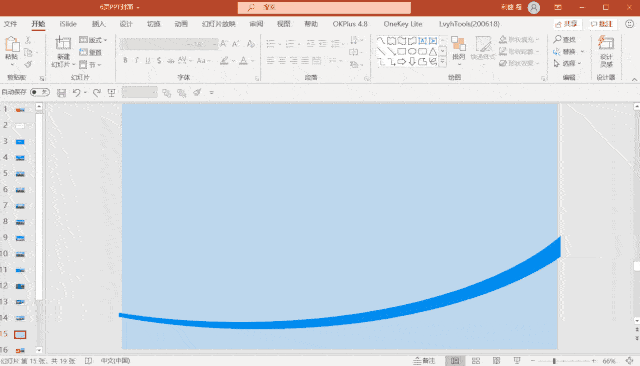
Task: Increase font size with larger A icon
Action: tap(223, 43)
